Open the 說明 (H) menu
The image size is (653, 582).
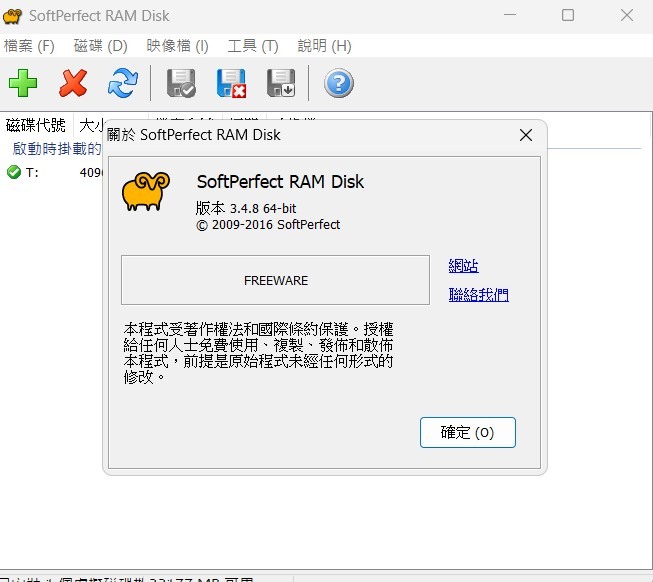click(324, 46)
